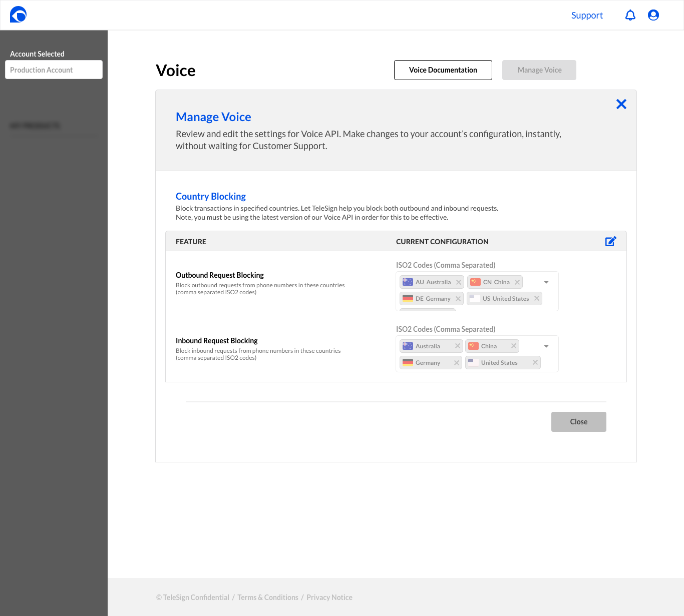The image size is (684, 616).
Task: Open the notifications bell
Action: (630, 15)
